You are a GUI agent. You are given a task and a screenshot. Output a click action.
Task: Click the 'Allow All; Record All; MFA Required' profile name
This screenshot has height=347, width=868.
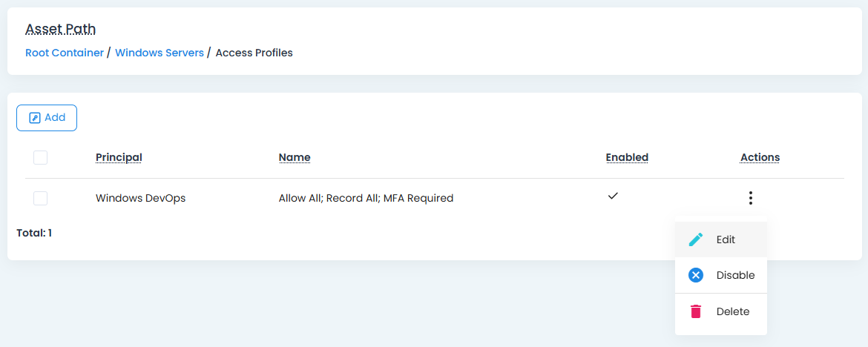pos(366,198)
